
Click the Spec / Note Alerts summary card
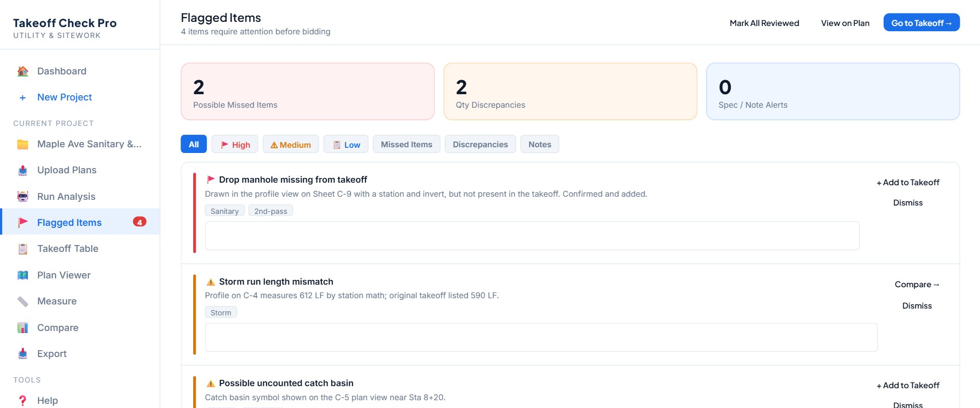tap(833, 92)
